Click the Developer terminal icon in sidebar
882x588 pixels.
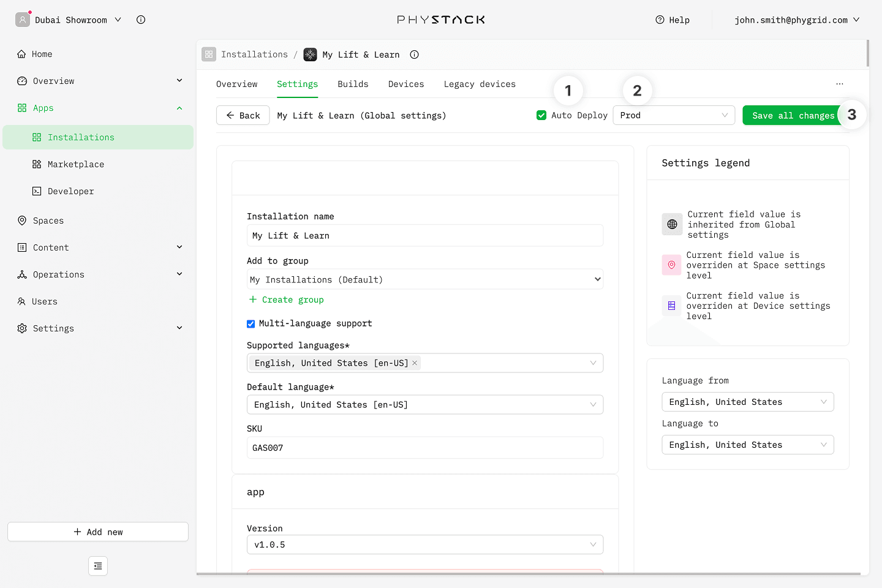(37, 191)
